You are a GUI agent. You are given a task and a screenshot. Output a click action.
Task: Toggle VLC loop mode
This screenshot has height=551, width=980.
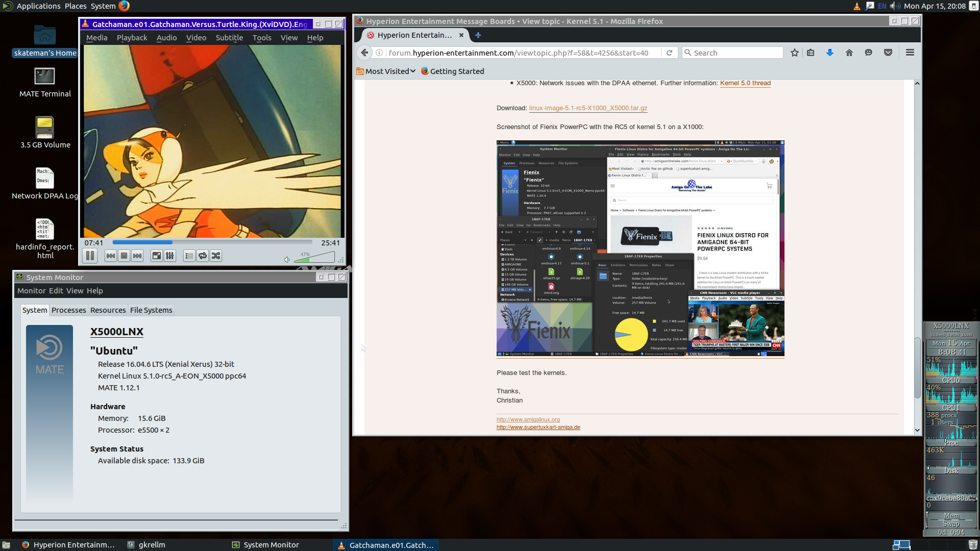tap(203, 256)
